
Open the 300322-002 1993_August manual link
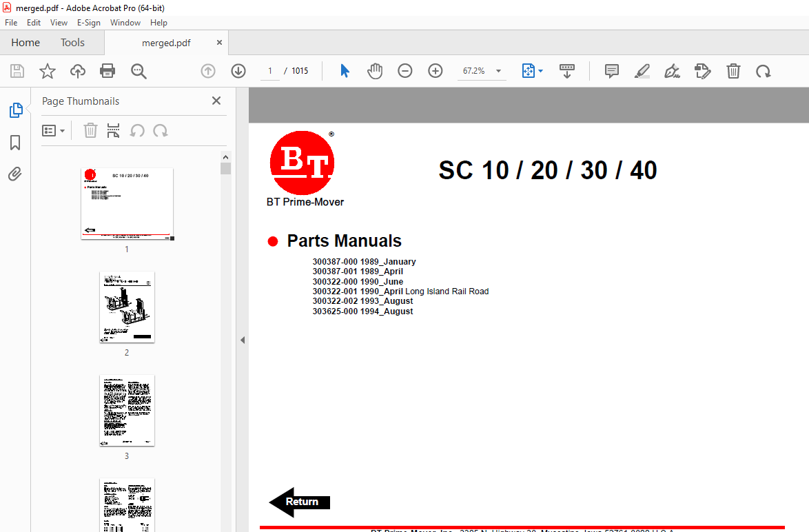[362, 301]
